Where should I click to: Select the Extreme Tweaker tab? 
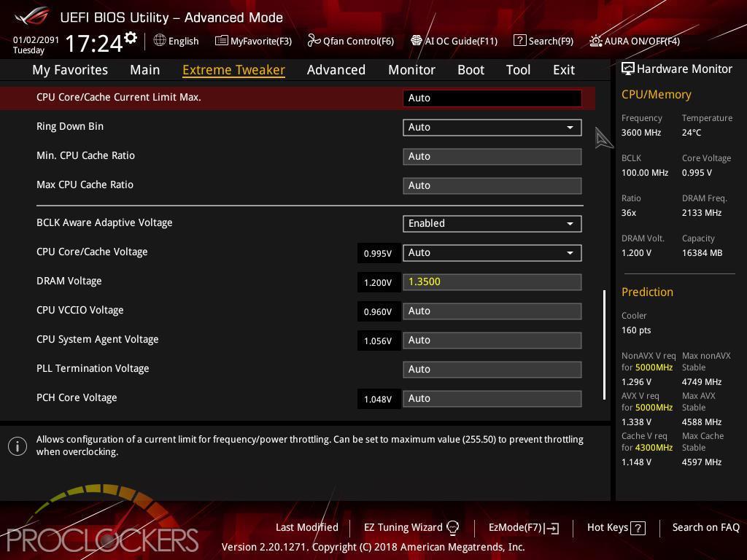(234, 70)
